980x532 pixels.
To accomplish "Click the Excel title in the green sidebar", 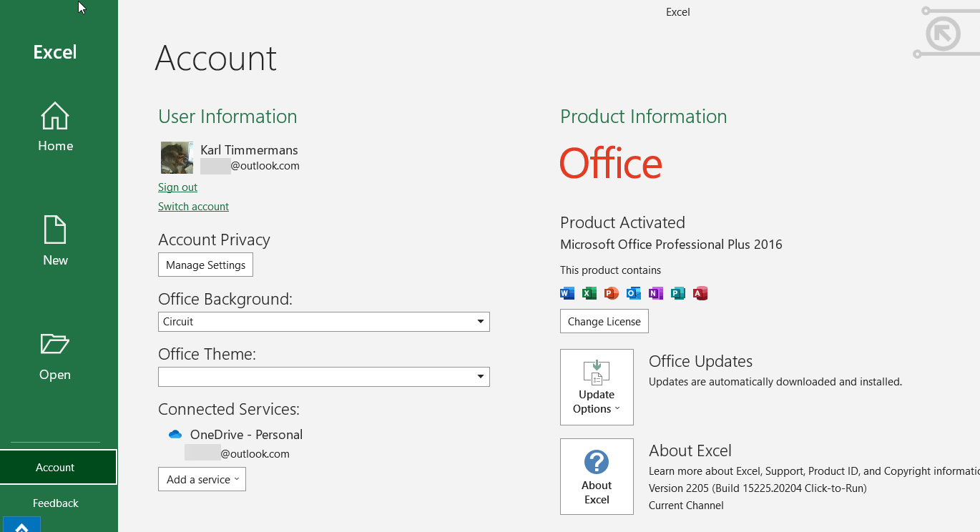I will pos(55,52).
